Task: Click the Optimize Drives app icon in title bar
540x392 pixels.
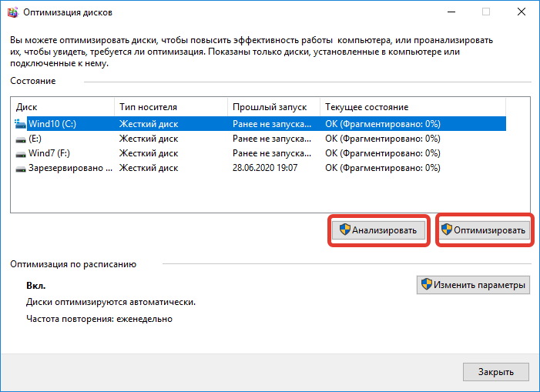Action: pyautogui.click(x=13, y=12)
